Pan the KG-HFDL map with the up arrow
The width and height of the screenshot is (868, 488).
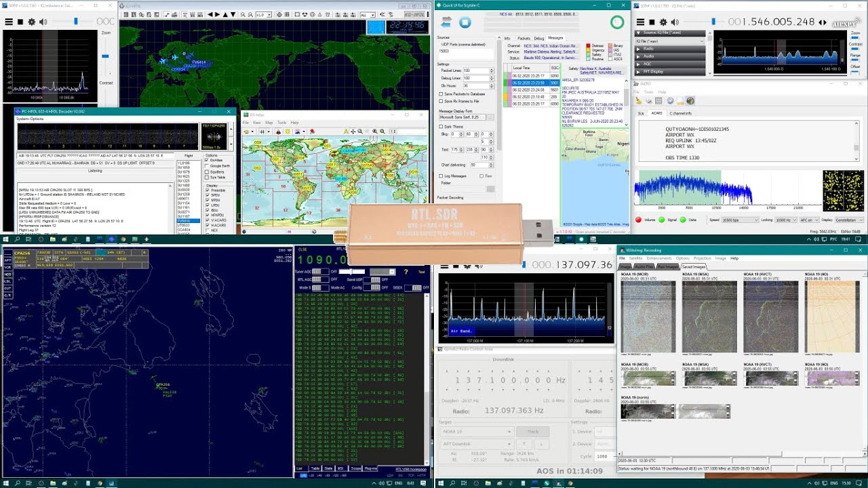tap(225, 14)
